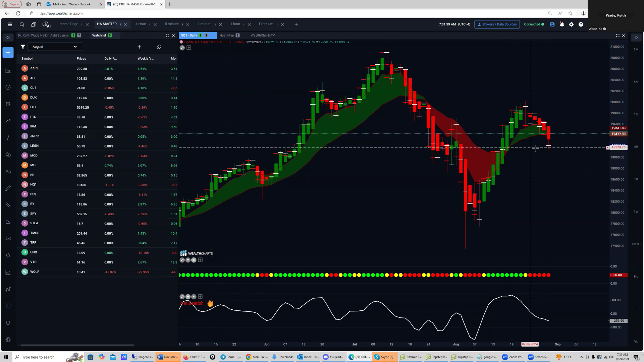This screenshot has width=644, height=362.
Task: Click the refresh sync icon in left sidebar
Action: click(8, 255)
